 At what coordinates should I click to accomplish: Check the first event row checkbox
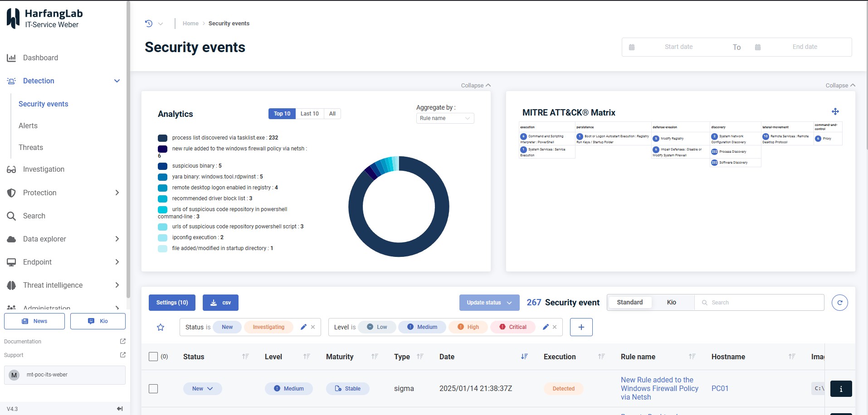(x=153, y=389)
